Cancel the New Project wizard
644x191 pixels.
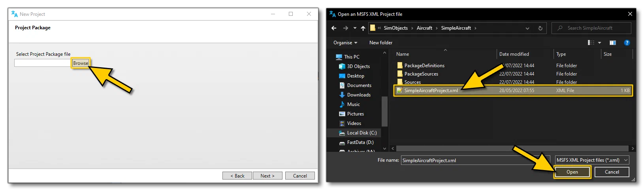click(300, 176)
